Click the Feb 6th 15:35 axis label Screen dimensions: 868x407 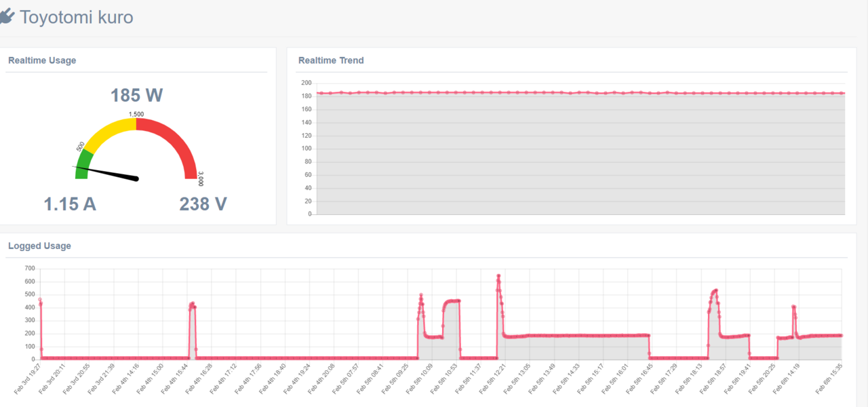828,379
